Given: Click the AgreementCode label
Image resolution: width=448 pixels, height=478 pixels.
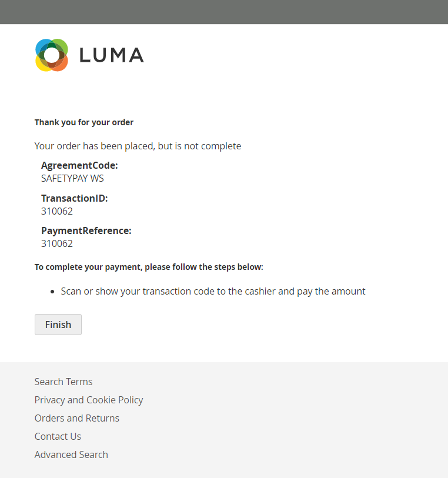Looking at the screenshot, I should coord(79,166).
